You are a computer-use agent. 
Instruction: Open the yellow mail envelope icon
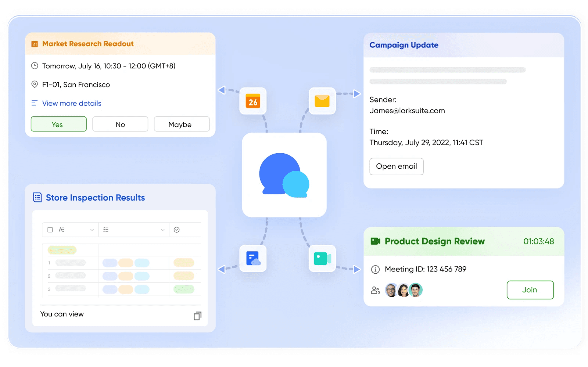322,101
